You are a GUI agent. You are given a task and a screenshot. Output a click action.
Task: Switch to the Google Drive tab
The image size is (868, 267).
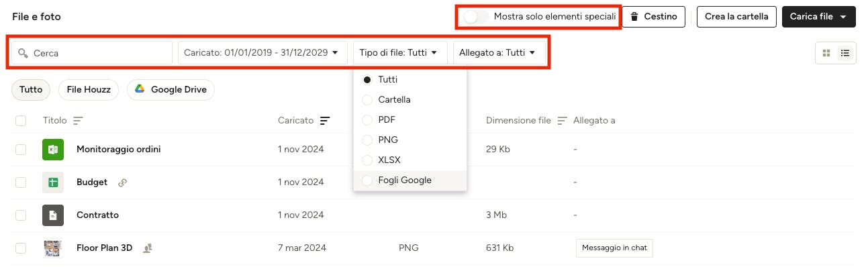coord(171,89)
